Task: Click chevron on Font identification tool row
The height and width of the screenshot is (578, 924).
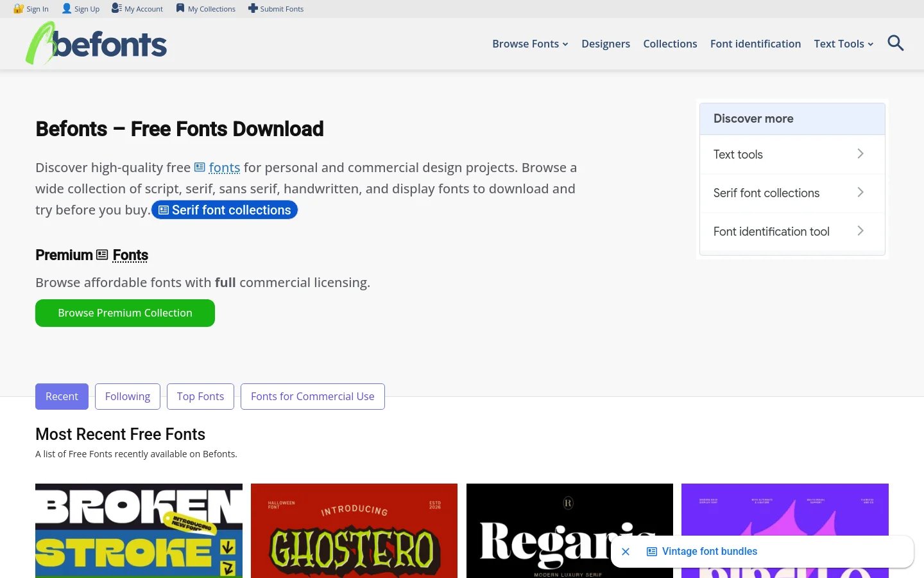Action: click(860, 231)
